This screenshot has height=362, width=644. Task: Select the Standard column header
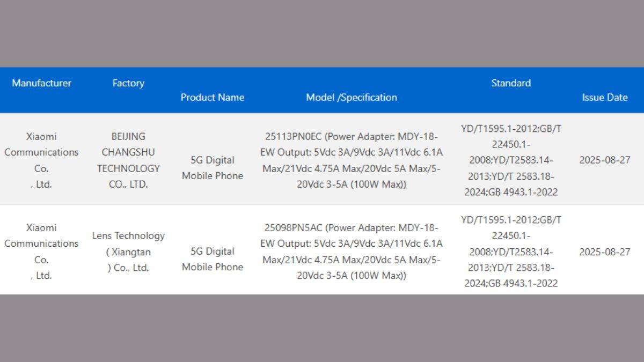click(x=511, y=83)
